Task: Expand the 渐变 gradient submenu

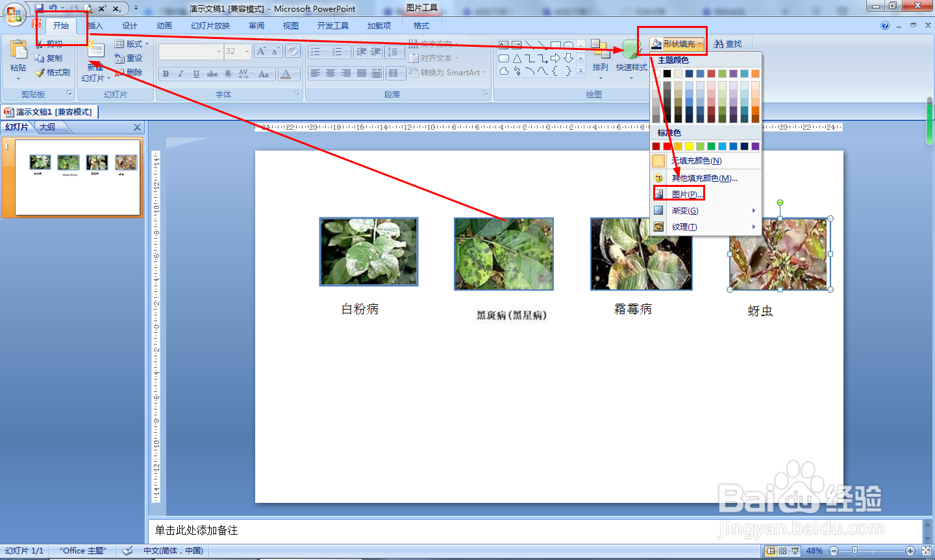Action: tap(705, 211)
